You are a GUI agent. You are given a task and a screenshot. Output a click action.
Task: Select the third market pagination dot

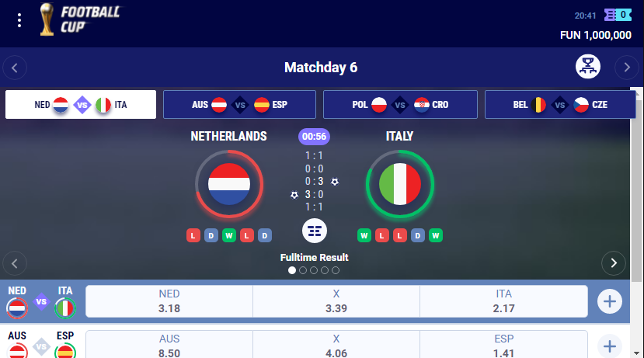click(x=314, y=270)
